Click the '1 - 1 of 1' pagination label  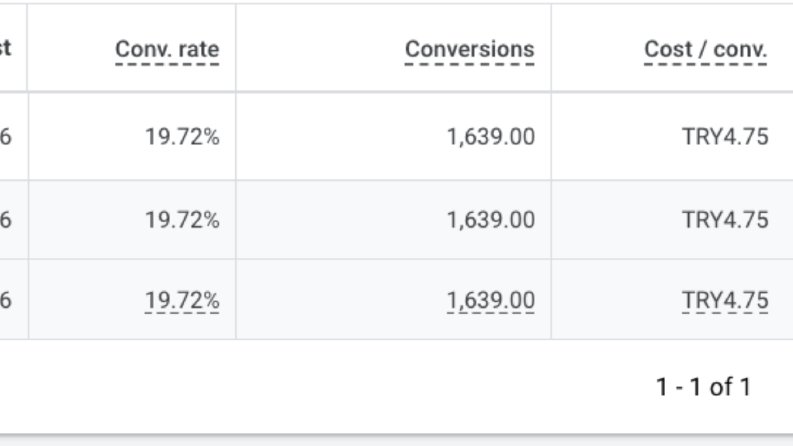point(703,387)
